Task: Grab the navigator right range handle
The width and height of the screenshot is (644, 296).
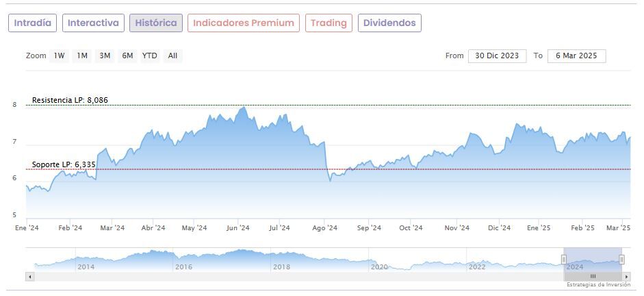Action: (621, 259)
